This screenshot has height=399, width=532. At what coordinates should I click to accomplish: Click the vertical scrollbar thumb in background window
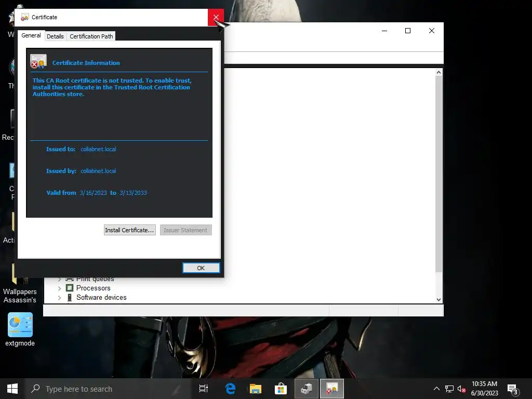pyautogui.click(x=438, y=174)
